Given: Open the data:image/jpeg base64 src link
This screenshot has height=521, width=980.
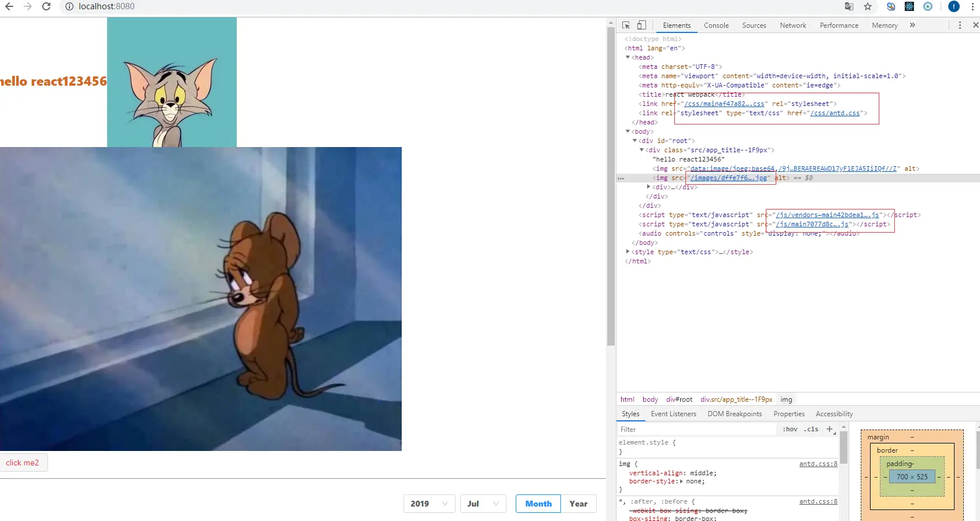Looking at the screenshot, I should 793,169.
